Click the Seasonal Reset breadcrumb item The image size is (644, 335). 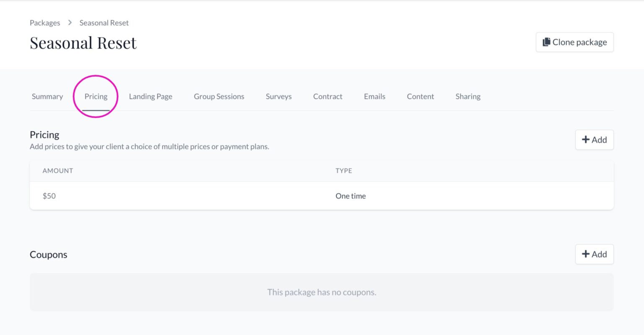click(104, 23)
